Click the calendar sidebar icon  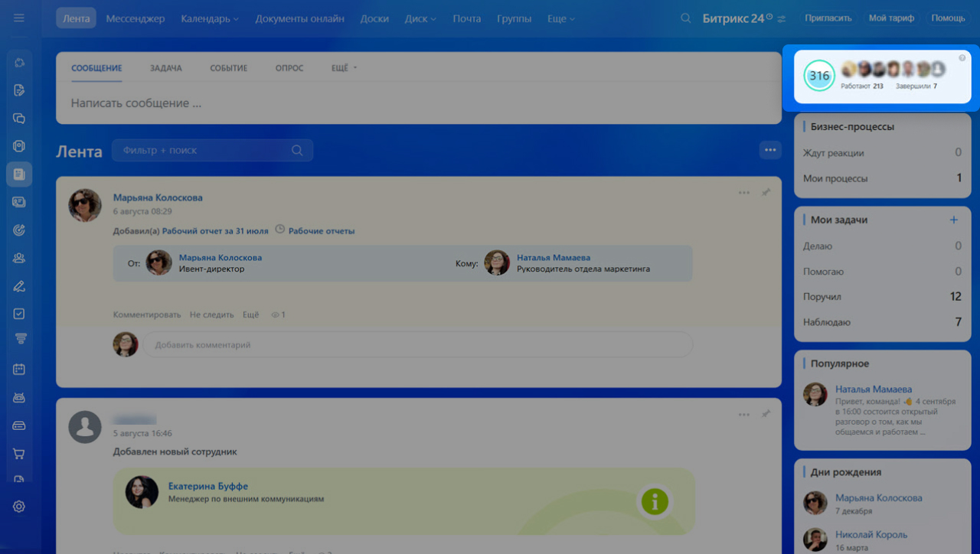19,370
